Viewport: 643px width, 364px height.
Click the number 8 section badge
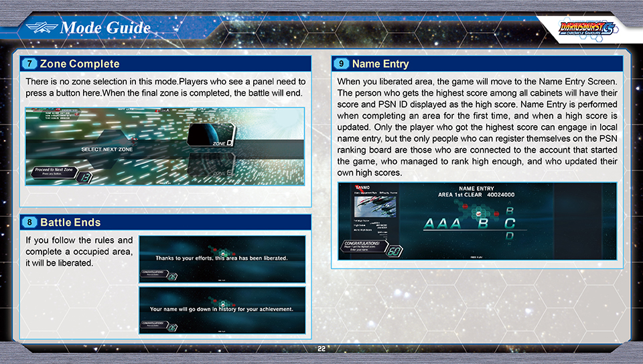[x=29, y=222]
